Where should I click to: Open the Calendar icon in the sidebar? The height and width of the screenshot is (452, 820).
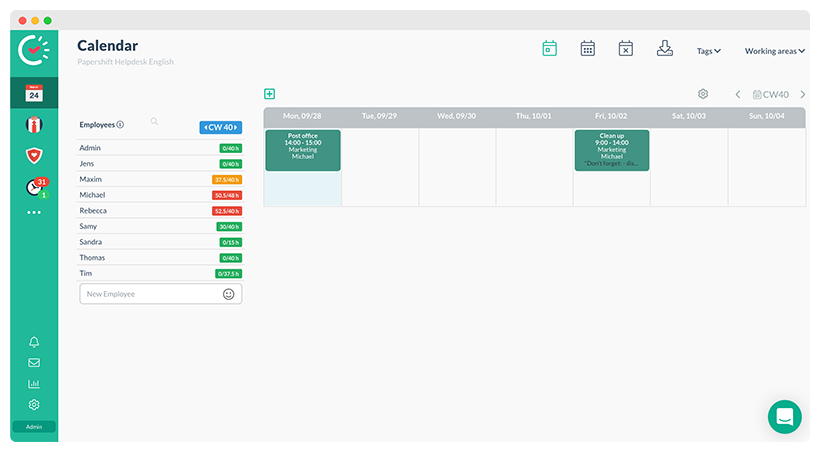34,93
